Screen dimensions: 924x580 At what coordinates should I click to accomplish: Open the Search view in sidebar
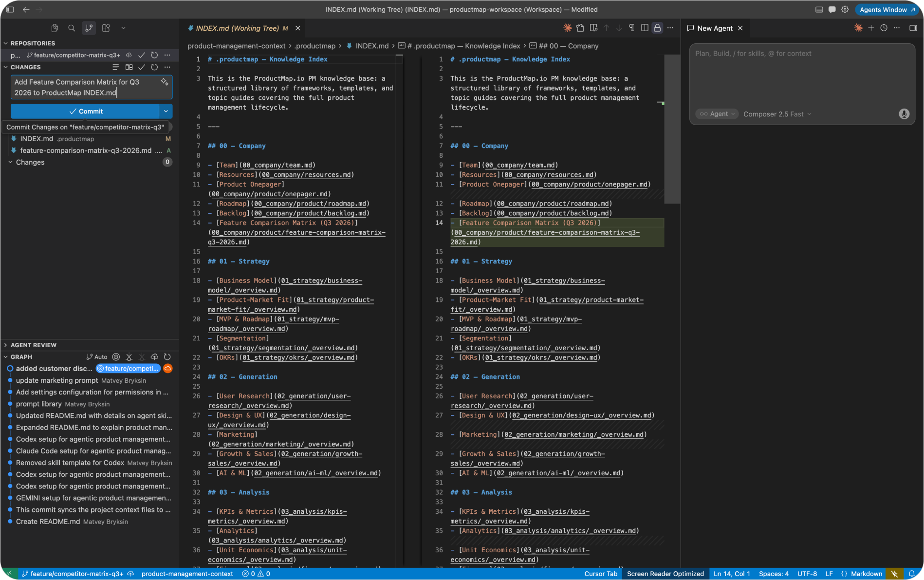tap(72, 28)
